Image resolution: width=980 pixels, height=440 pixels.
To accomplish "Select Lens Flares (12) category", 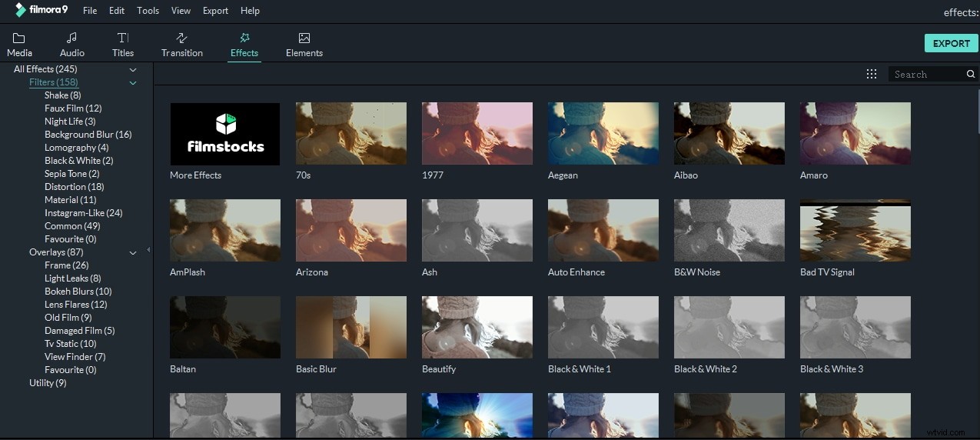I will coord(75,305).
